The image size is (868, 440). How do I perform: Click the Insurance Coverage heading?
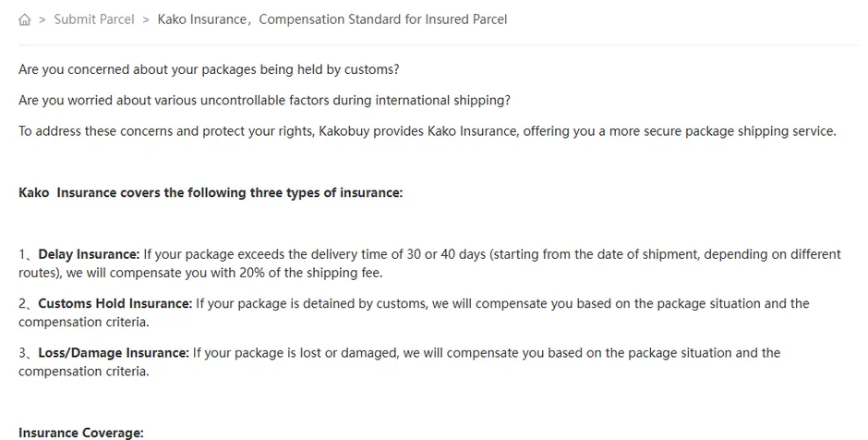coord(81,433)
